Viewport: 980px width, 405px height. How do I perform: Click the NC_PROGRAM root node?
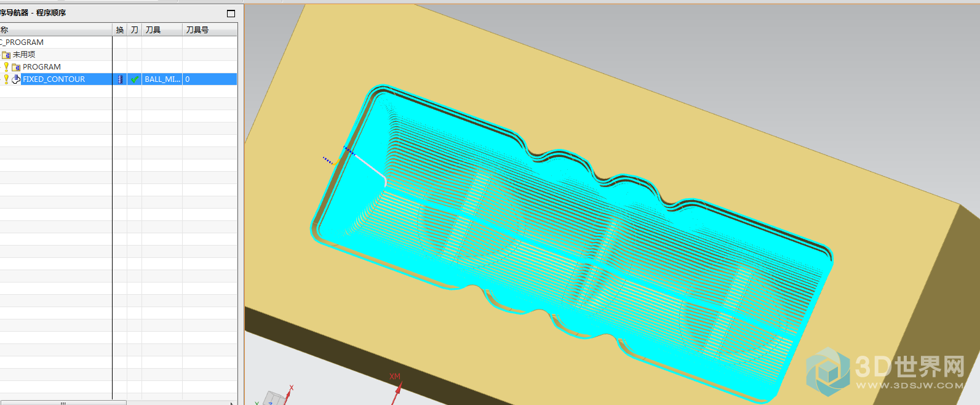tap(22, 42)
